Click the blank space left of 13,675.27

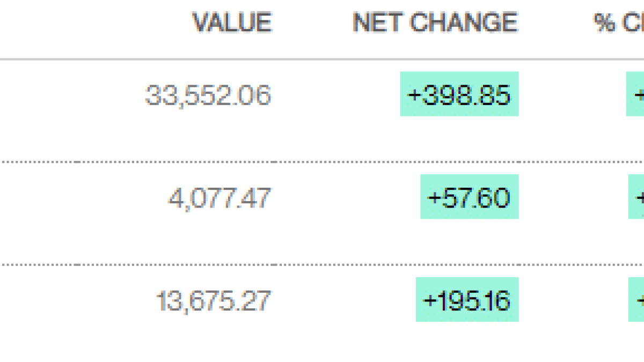[75, 301]
